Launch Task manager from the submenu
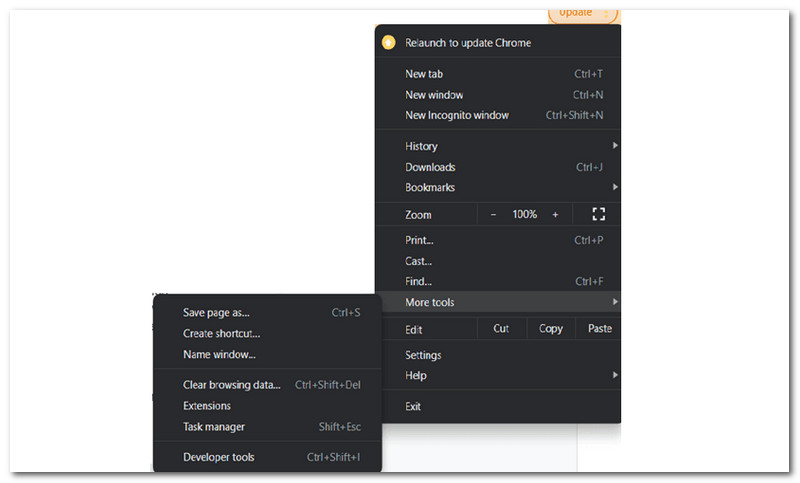800x483 pixels. coord(214,427)
